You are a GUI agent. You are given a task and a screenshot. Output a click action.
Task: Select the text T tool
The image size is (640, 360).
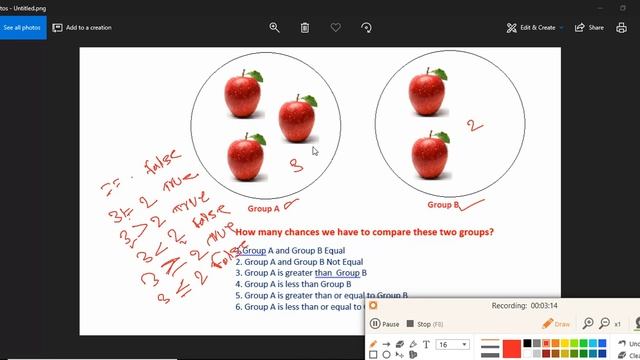coord(426,344)
